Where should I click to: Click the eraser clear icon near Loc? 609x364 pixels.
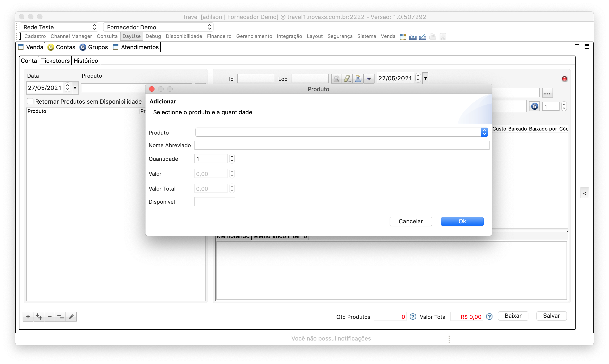click(347, 79)
